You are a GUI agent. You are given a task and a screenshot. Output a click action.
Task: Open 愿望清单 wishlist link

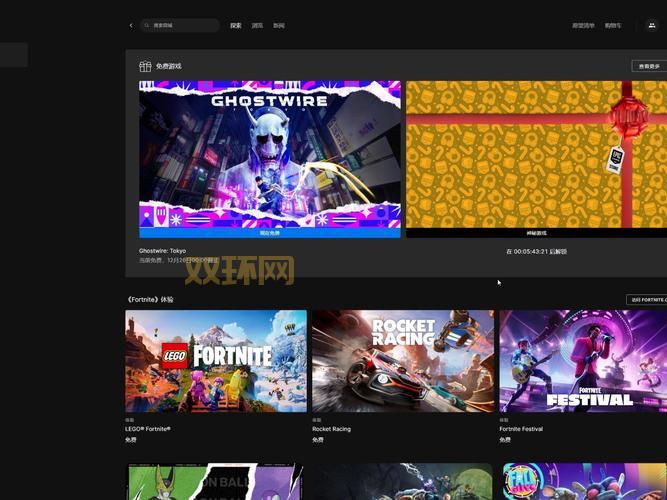tap(583, 25)
